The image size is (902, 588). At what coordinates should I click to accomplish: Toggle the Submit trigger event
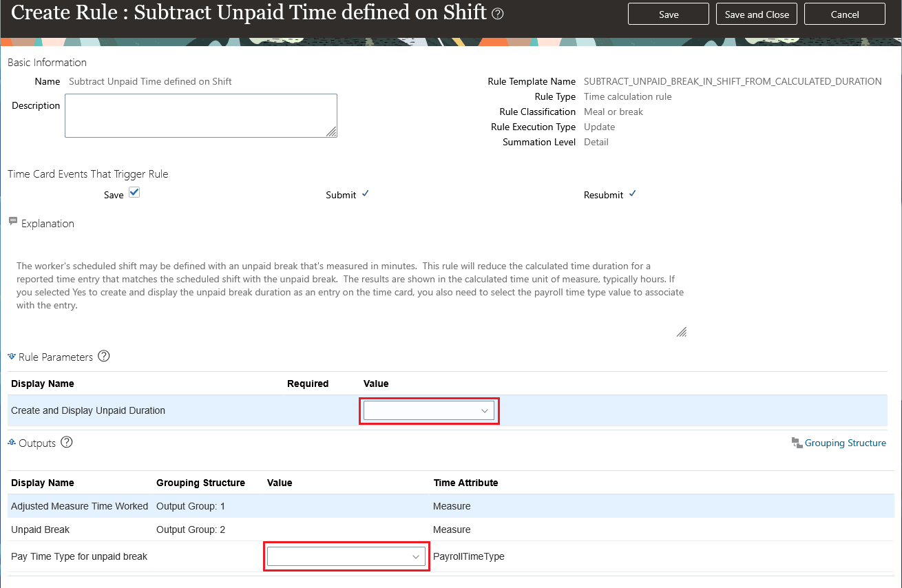point(365,194)
